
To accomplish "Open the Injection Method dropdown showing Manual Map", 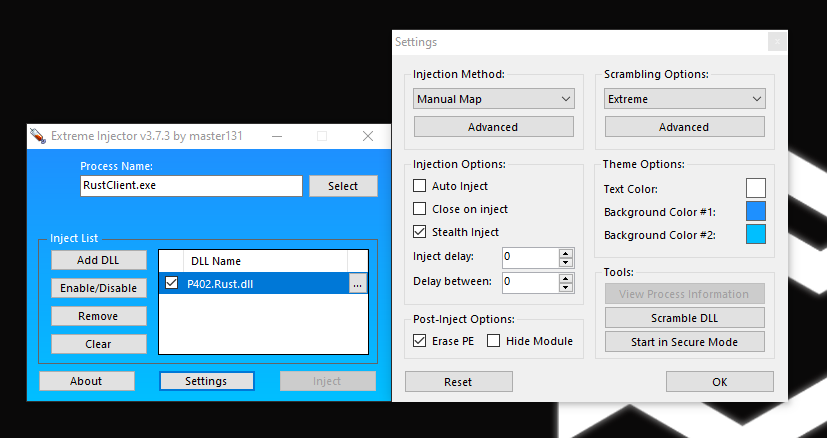I will pyautogui.click(x=494, y=99).
